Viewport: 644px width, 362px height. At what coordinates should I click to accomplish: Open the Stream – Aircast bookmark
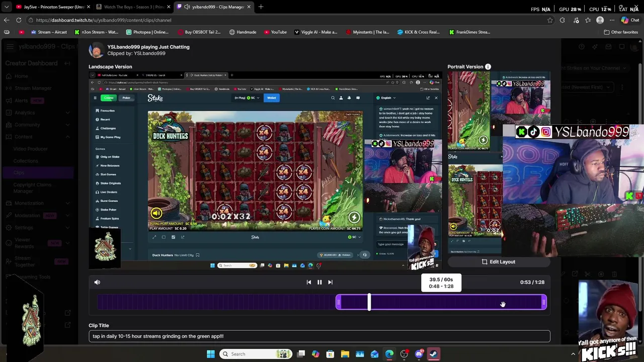point(49,32)
